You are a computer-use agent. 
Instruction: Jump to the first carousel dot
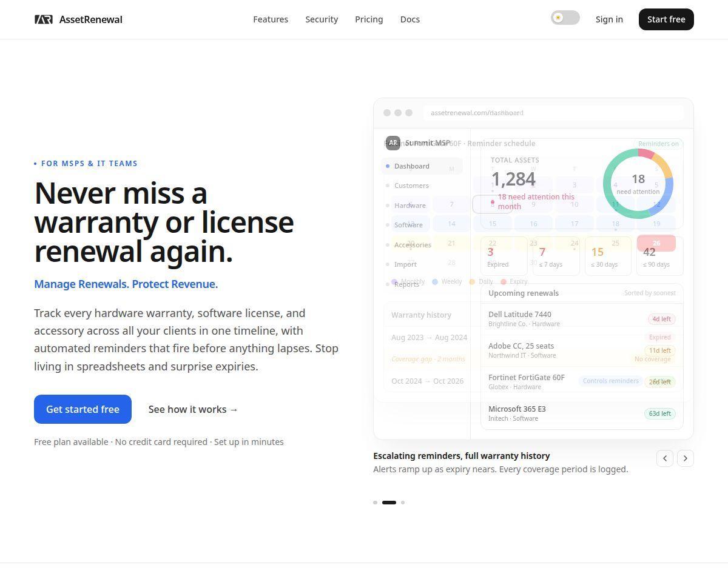coord(376,503)
